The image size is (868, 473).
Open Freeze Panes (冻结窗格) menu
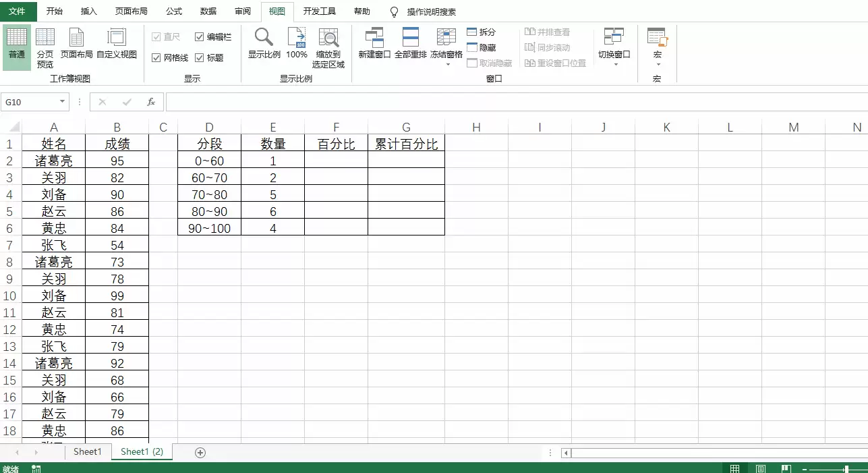[x=446, y=47]
